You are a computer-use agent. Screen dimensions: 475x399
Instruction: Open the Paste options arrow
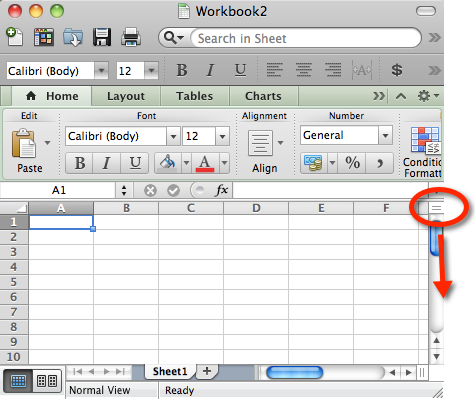pos(48,143)
